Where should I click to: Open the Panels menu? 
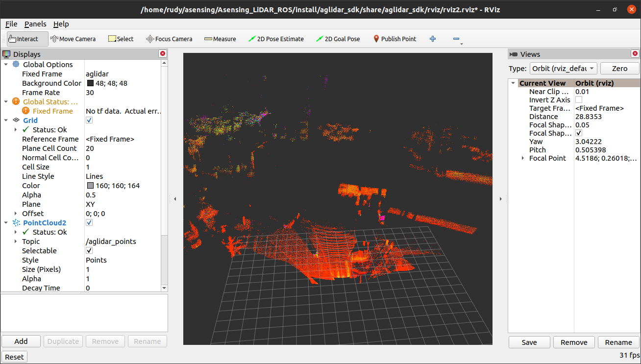[35, 24]
